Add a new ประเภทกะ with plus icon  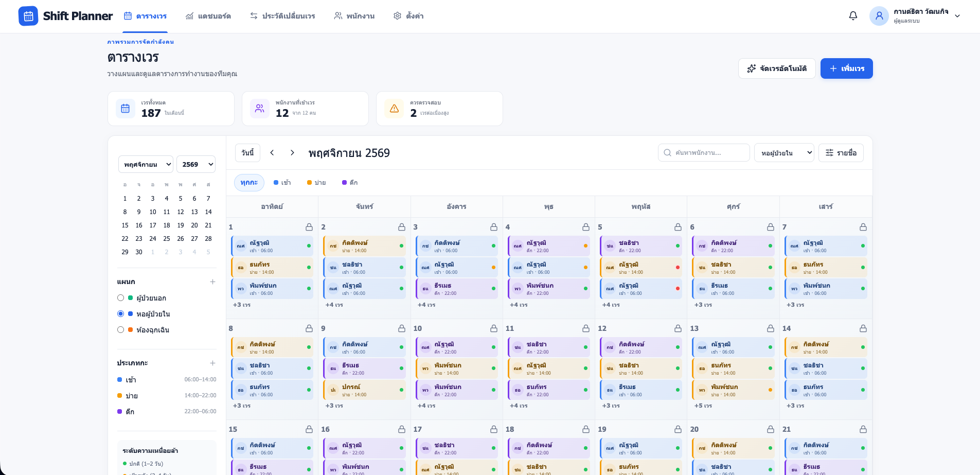coord(212,363)
